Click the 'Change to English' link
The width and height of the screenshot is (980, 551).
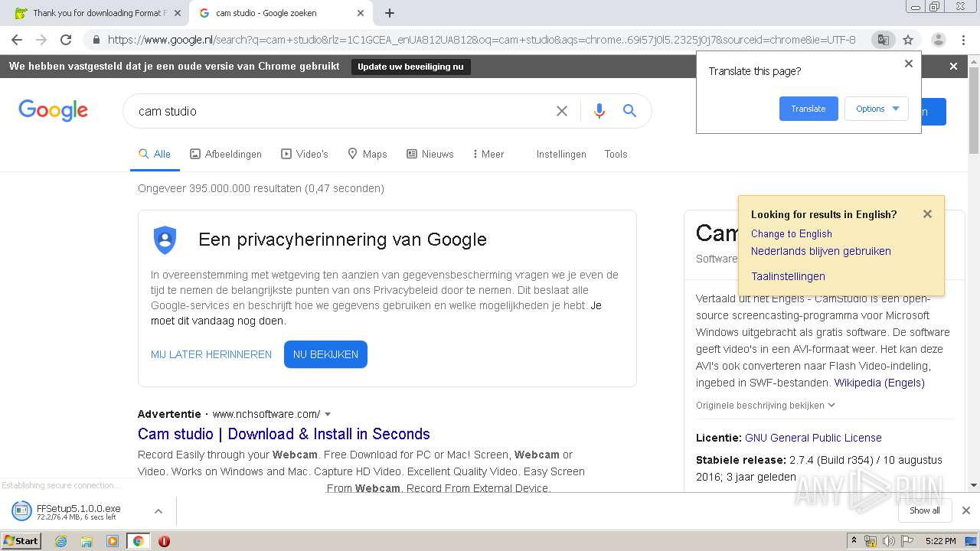click(791, 233)
